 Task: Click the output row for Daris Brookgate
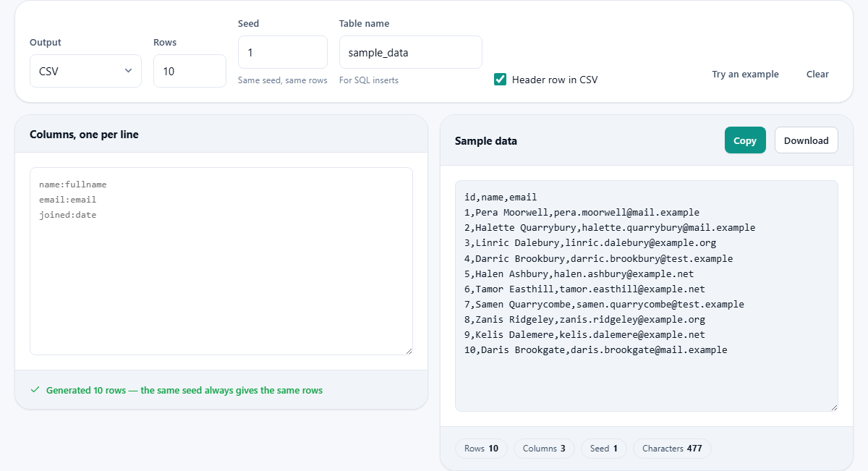pyautogui.click(x=595, y=349)
